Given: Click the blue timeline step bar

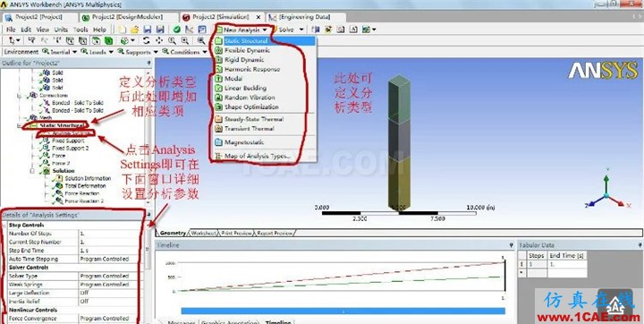Looking at the screenshot, I should click(343, 311).
